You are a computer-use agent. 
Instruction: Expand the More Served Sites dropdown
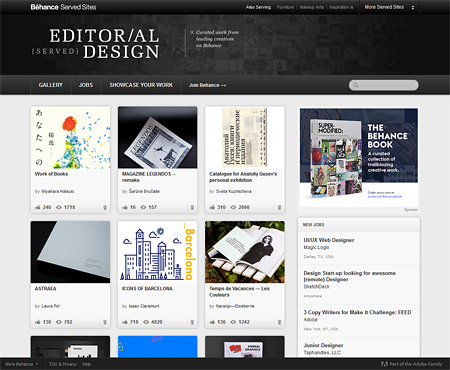click(x=389, y=7)
